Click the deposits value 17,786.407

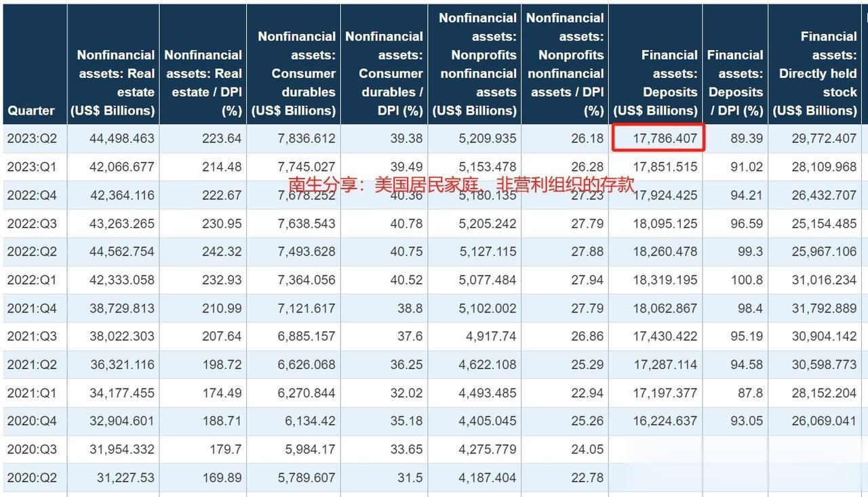(665, 138)
